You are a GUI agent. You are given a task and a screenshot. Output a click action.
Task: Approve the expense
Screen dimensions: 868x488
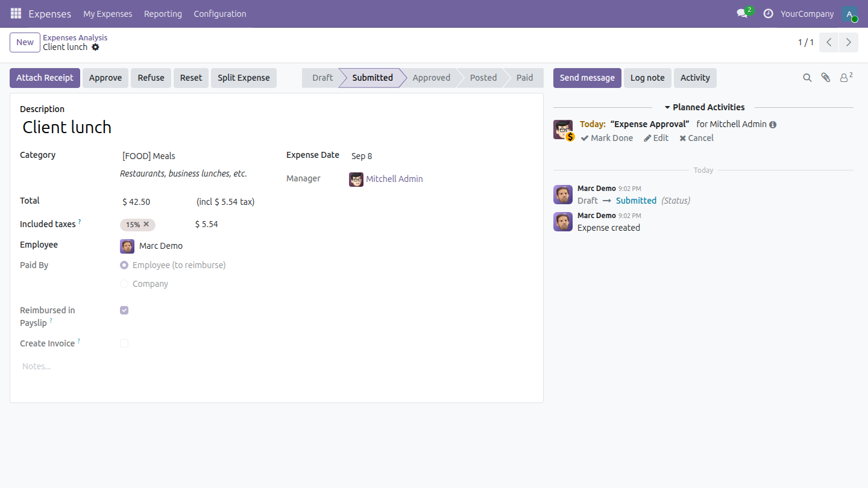(x=105, y=78)
